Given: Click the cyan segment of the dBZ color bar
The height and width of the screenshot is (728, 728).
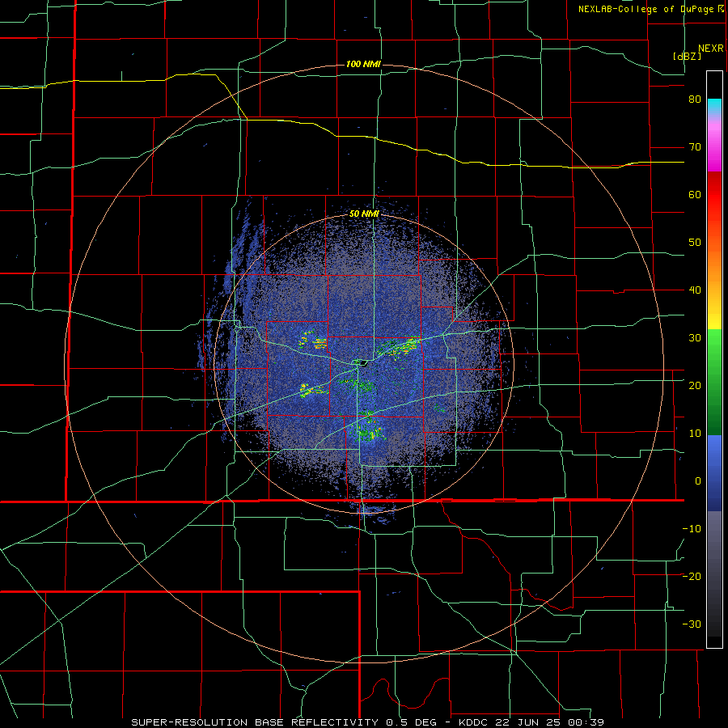Looking at the screenshot, I should pos(714,107).
